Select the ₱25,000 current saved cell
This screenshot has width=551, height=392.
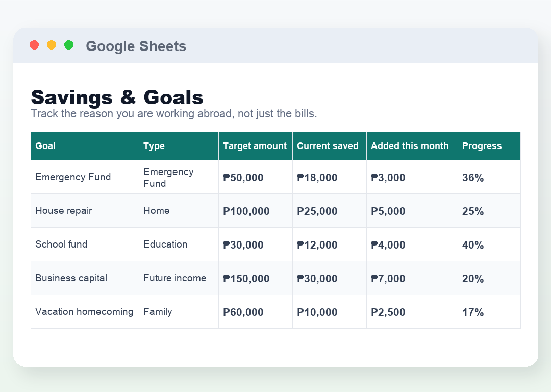click(330, 211)
